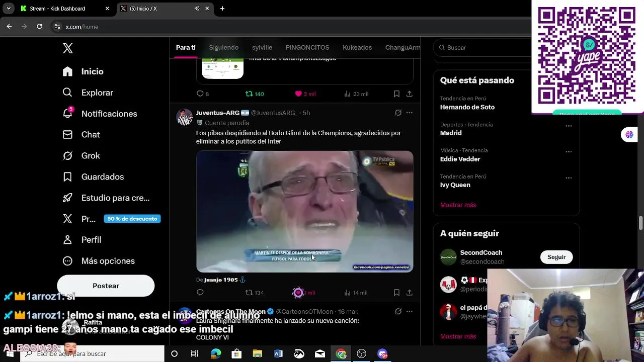The image size is (644, 362).
Task: Click the Buscar search field
Action: point(483,47)
